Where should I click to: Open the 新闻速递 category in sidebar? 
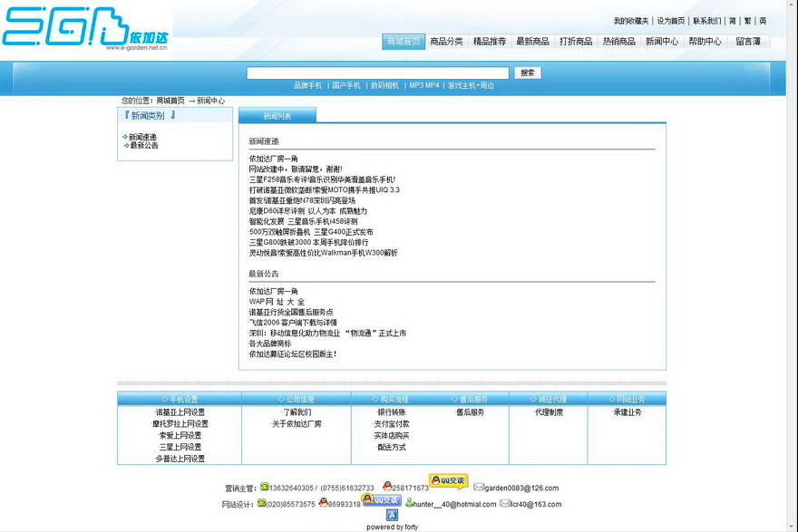(x=143, y=137)
